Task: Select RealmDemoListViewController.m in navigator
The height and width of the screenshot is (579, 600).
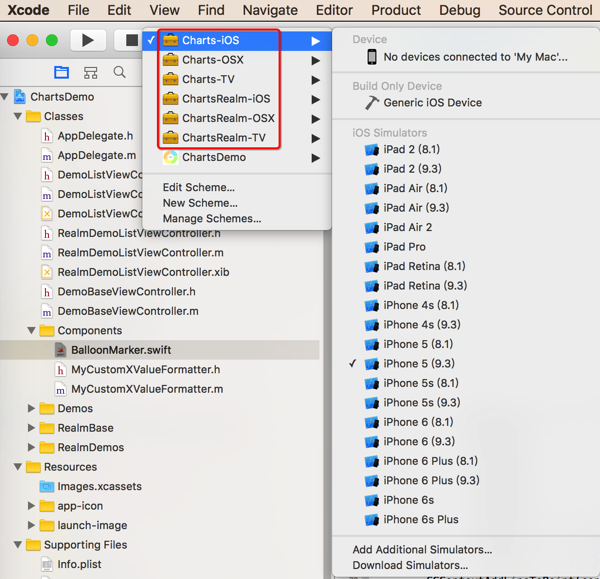Action: tap(140, 253)
